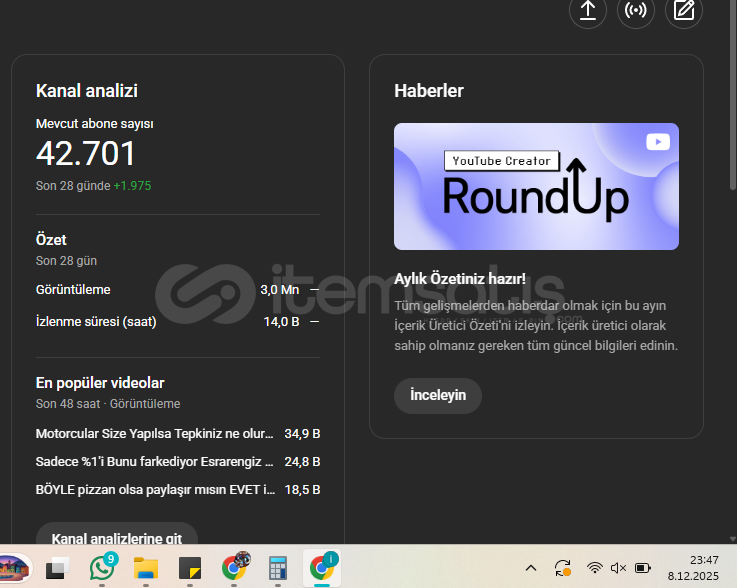Click the 42.701 subscriber count
The image size is (737, 588).
coord(86,154)
